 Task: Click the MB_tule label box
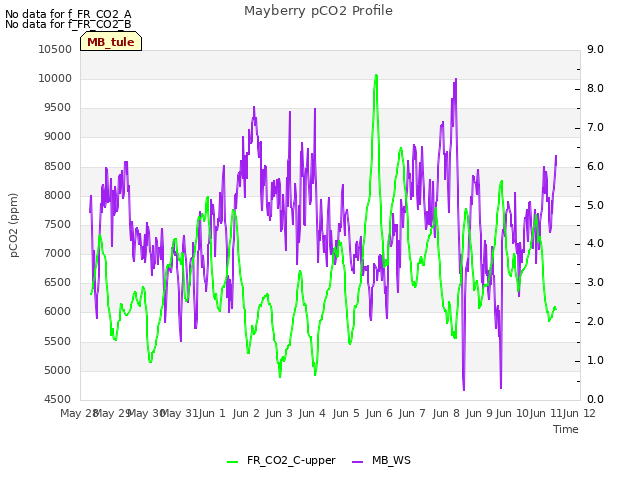(x=111, y=42)
